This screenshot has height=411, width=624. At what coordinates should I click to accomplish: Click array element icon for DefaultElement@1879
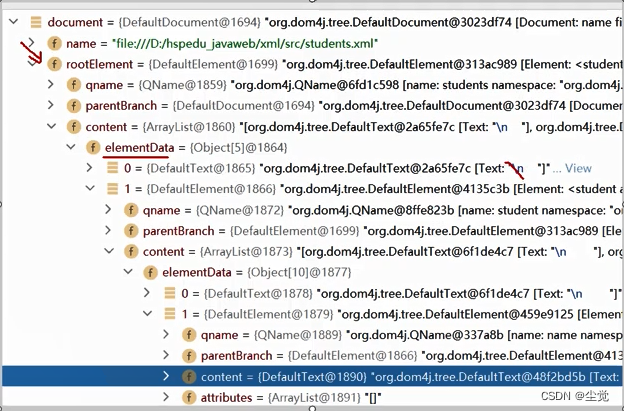pos(170,314)
